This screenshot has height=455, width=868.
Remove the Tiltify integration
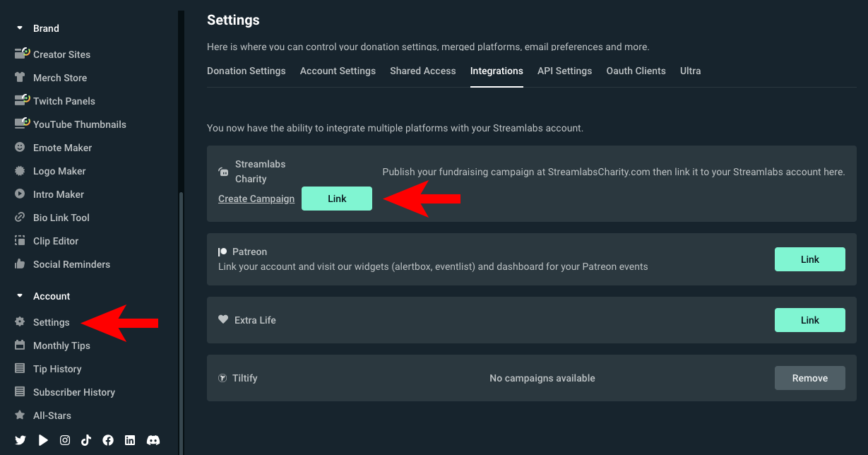click(x=809, y=378)
